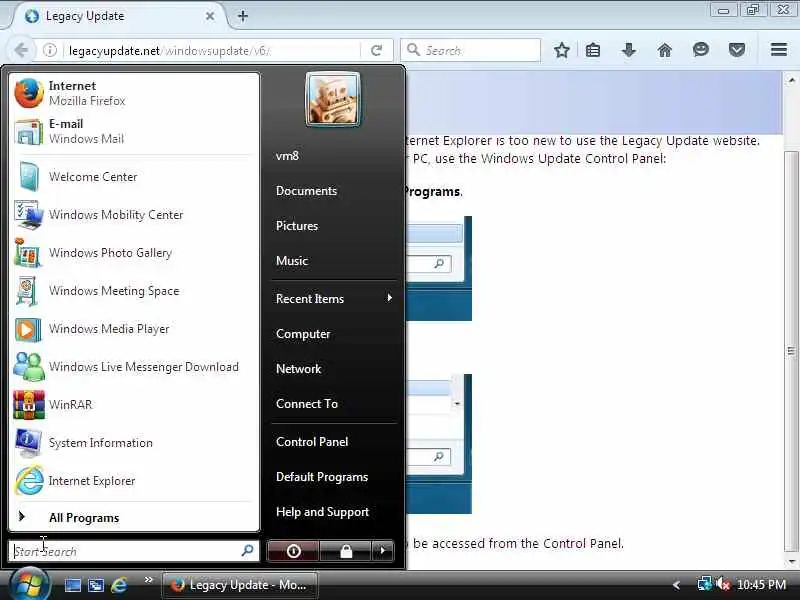
Task: Click the Start menu power button
Action: point(293,551)
